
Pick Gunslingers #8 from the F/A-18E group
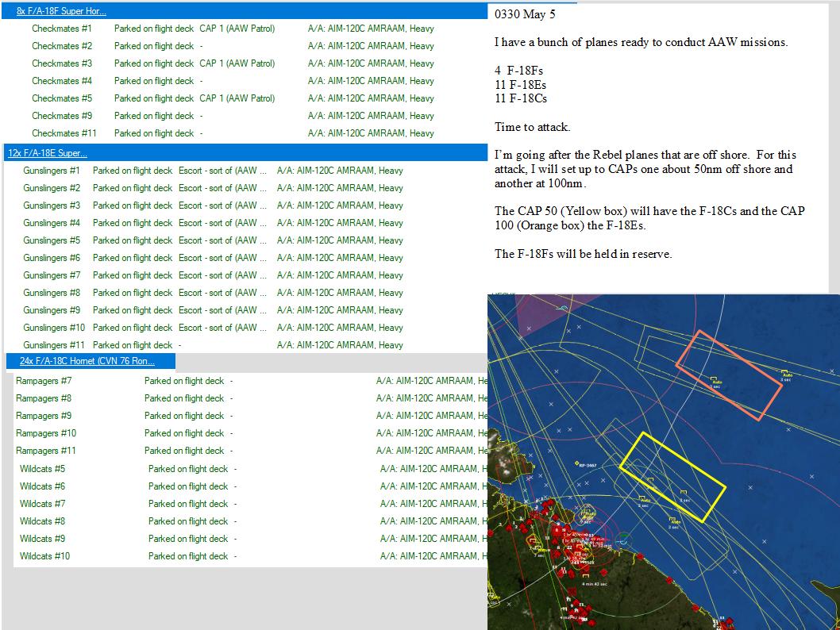click(52, 293)
